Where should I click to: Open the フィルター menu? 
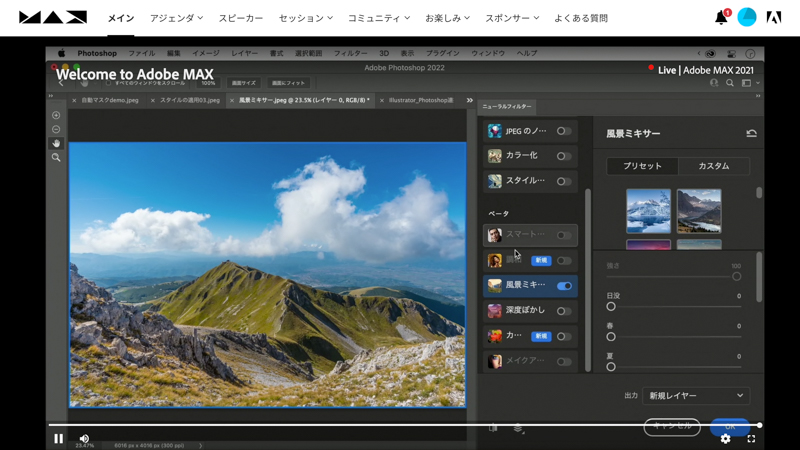[351, 53]
